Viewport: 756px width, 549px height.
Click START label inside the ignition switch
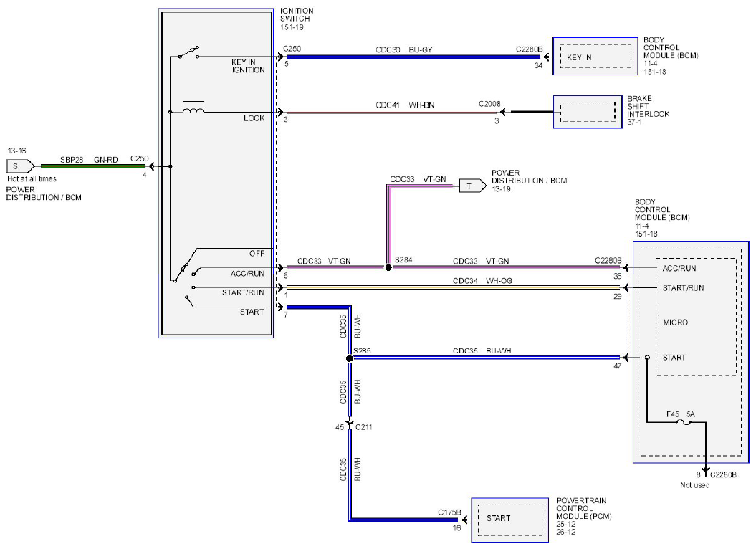point(252,312)
